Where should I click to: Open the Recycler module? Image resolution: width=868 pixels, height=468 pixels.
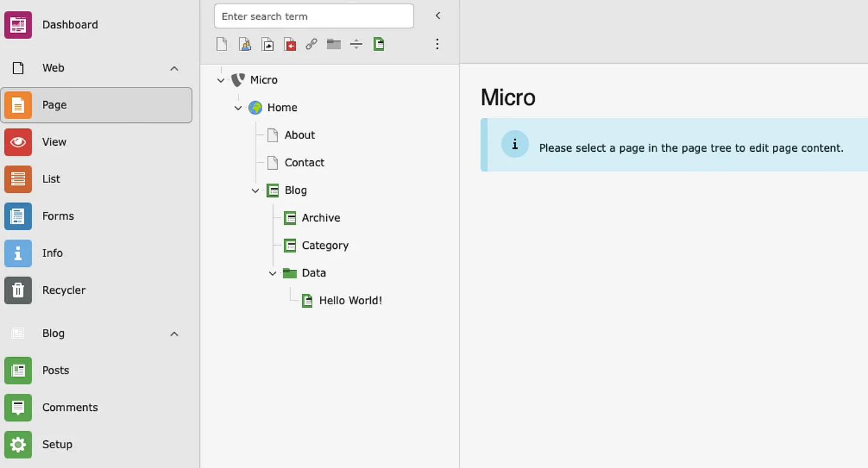point(64,290)
